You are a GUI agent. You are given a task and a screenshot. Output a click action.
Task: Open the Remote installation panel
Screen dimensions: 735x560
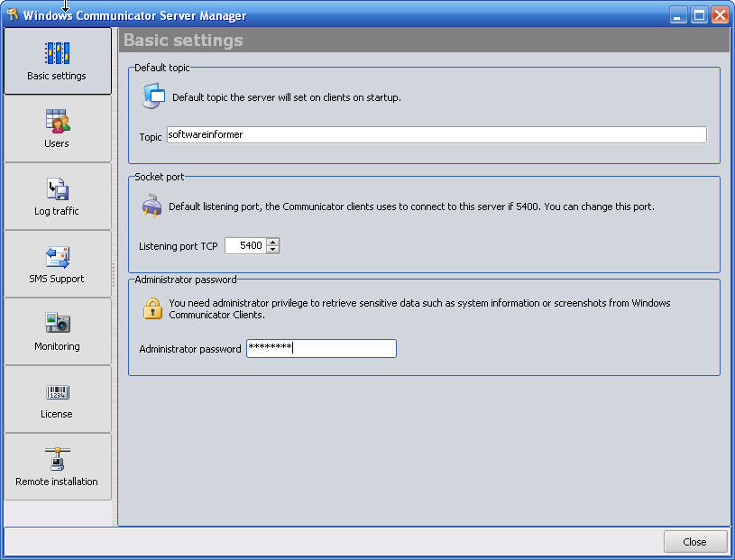click(57, 466)
